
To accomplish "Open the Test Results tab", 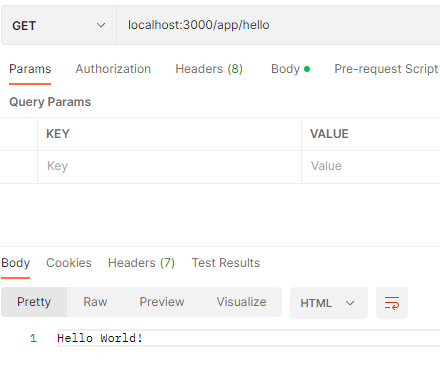I will tap(226, 263).
